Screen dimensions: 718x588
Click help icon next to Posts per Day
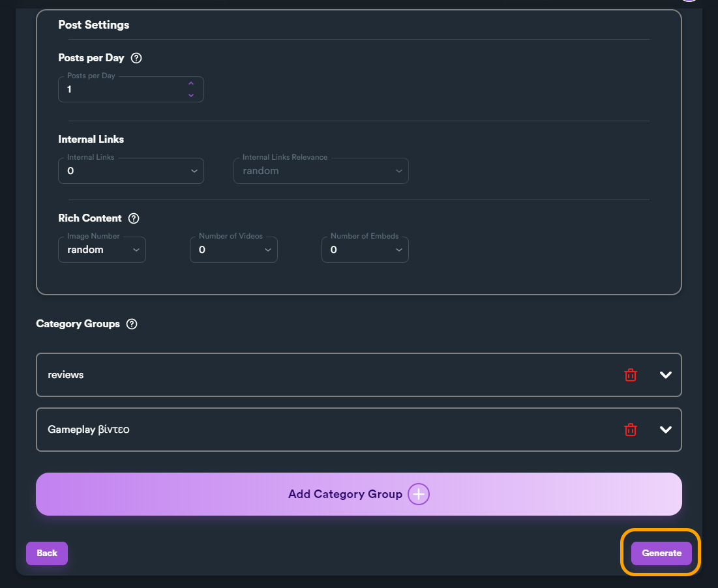[136, 58]
